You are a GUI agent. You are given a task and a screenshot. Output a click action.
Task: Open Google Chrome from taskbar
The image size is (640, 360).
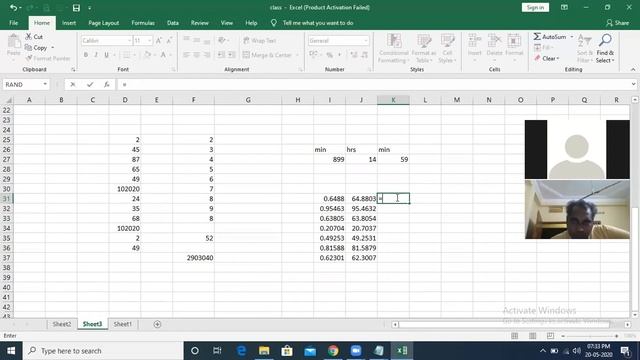(x=333, y=351)
